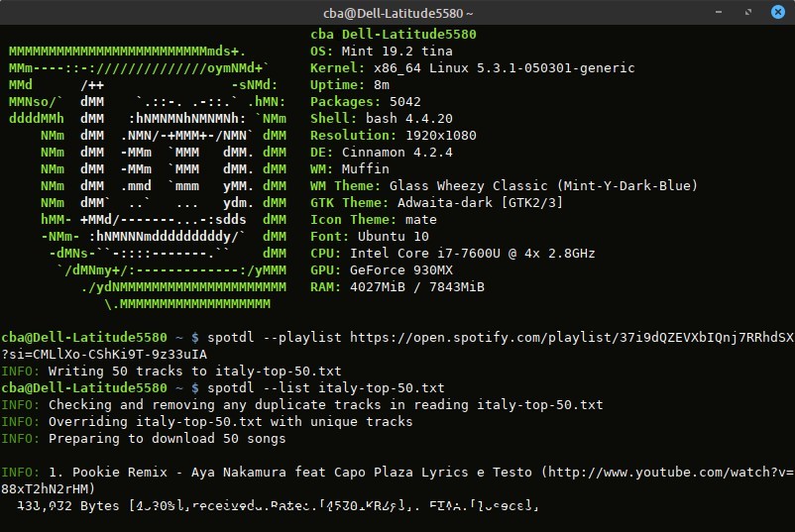Click the WM Theme Glass Wheezy Classic line

tap(504, 186)
